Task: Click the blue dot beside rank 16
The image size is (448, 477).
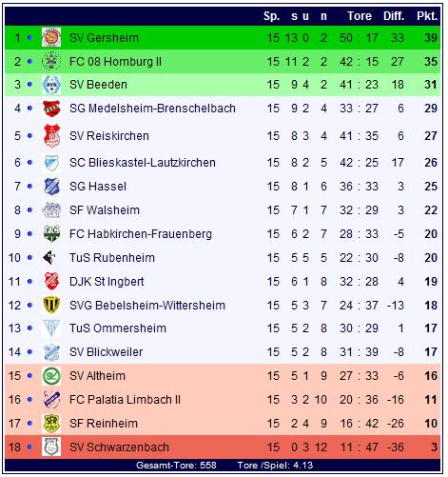Action: coord(29,400)
